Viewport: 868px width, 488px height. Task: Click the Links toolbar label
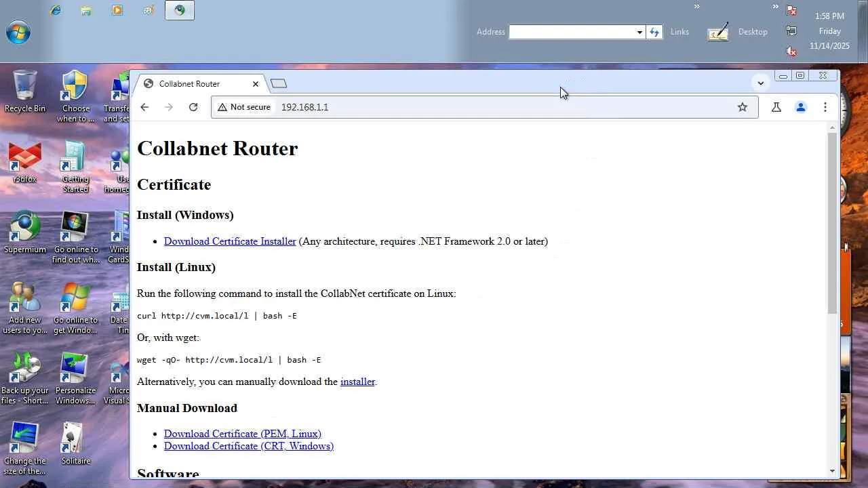(x=679, y=32)
